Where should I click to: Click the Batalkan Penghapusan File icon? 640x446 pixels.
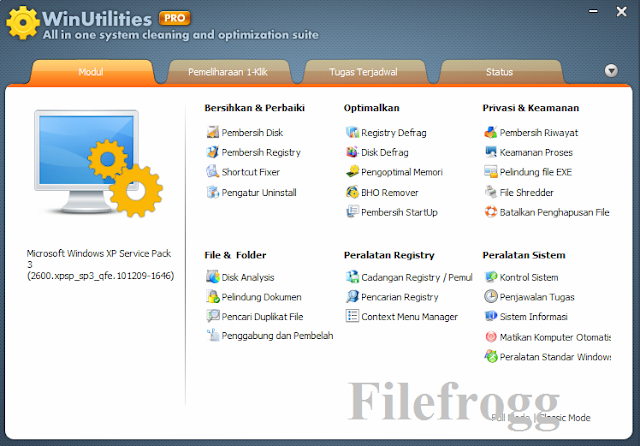491,212
